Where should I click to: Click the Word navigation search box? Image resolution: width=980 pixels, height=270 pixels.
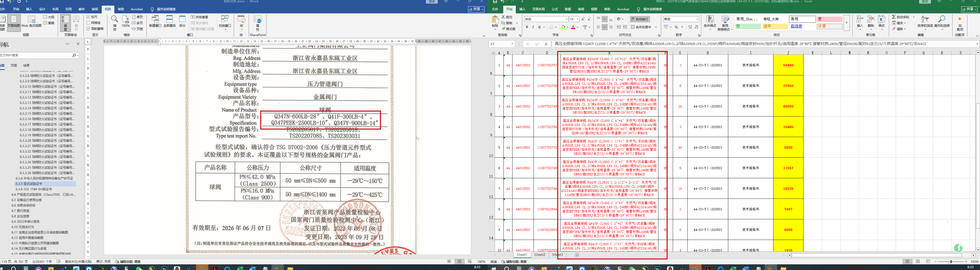36,55
